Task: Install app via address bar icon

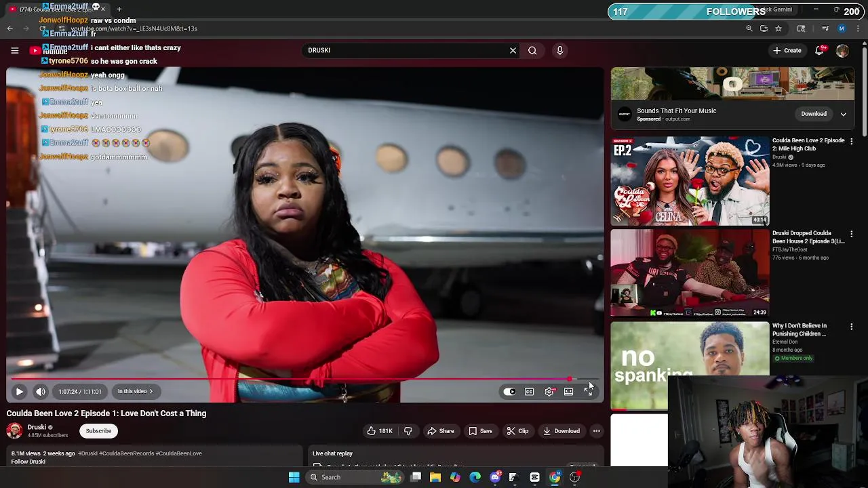Action: pos(764,28)
